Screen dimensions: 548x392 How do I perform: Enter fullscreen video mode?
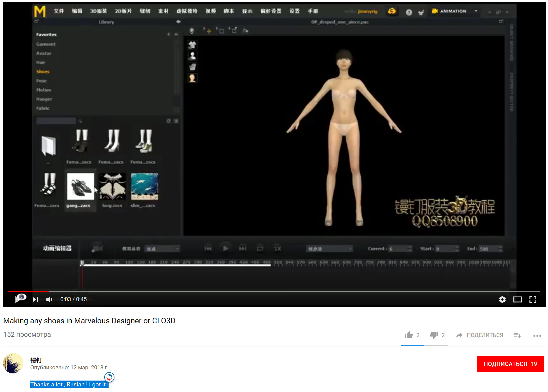click(533, 299)
